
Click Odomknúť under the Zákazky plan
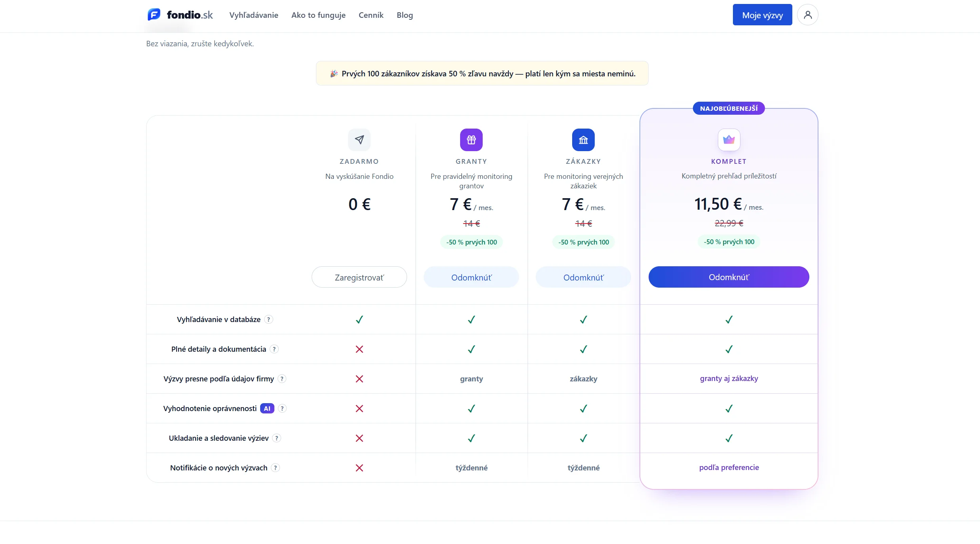pyautogui.click(x=583, y=277)
